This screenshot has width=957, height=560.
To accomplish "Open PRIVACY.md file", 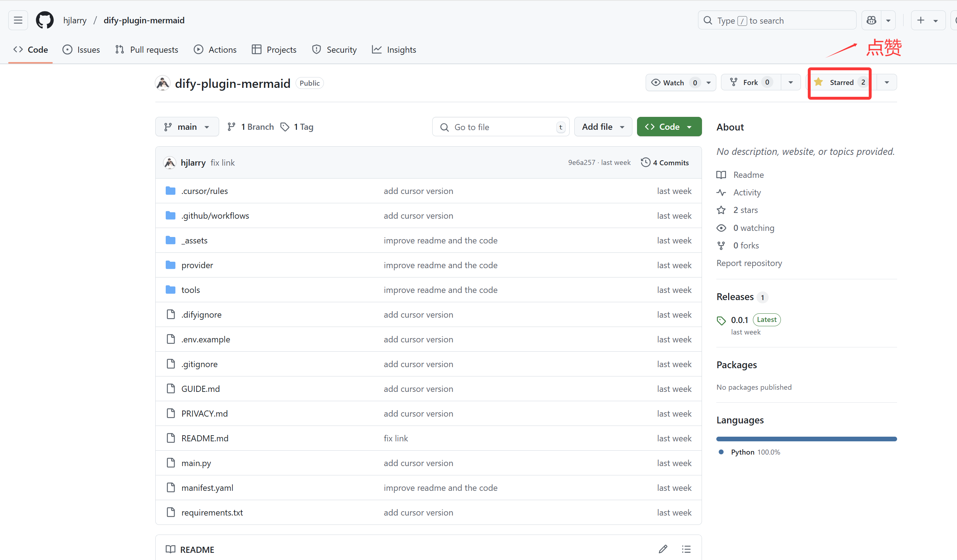I will point(204,413).
